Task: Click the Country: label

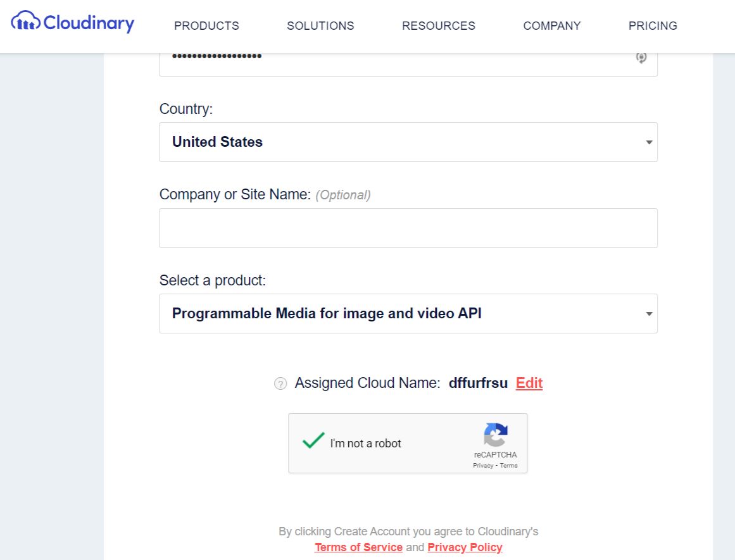Action: coord(185,109)
